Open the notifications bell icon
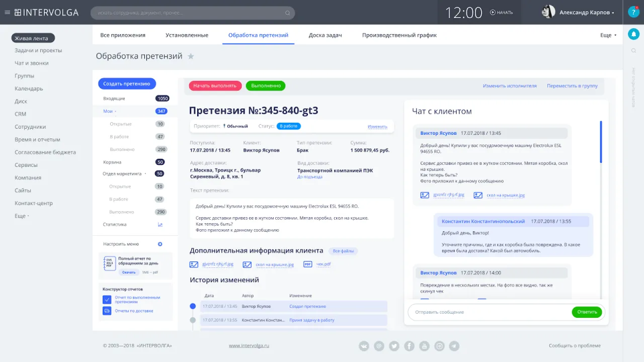Viewport: 644px width, 362px height. pyautogui.click(x=633, y=34)
